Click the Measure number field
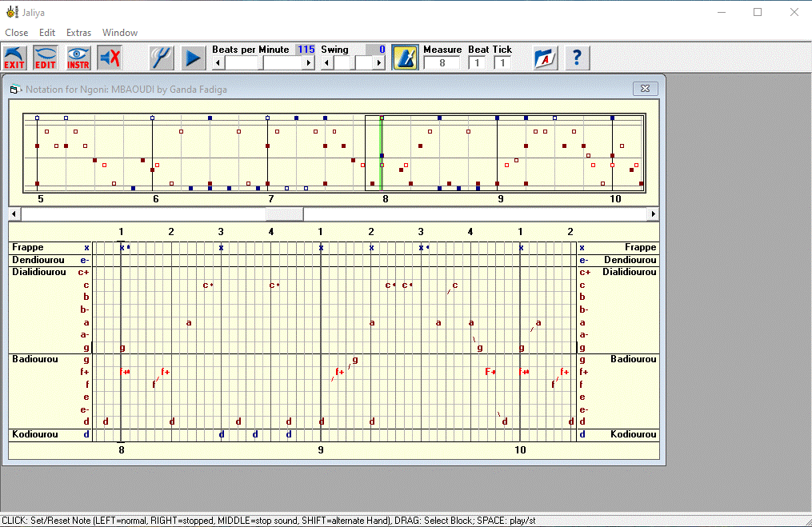This screenshot has width=812, height=527. click(x=442, y=62)
